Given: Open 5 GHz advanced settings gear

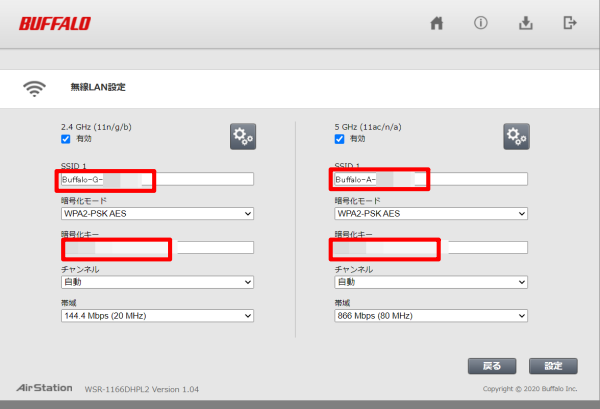Looking at the screenshot, I should [517, 136].
